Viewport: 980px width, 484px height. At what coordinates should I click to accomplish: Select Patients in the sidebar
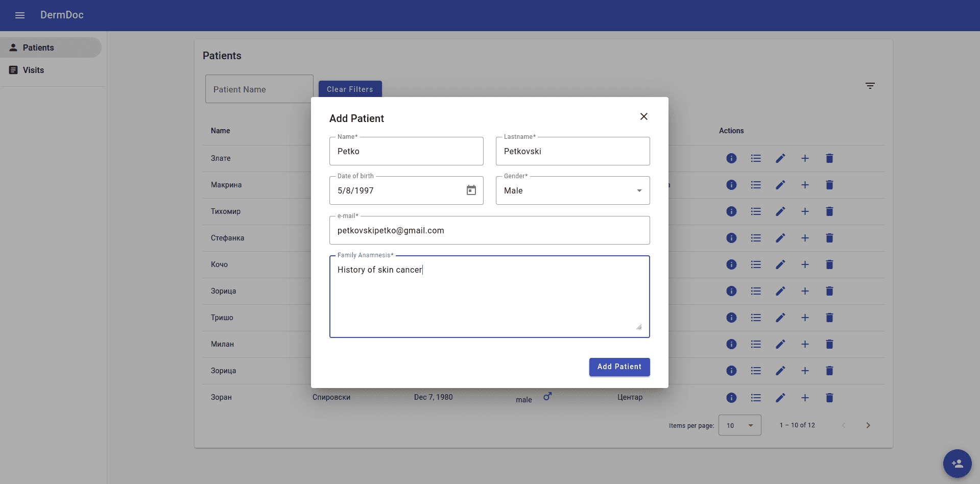click(38, 47)
